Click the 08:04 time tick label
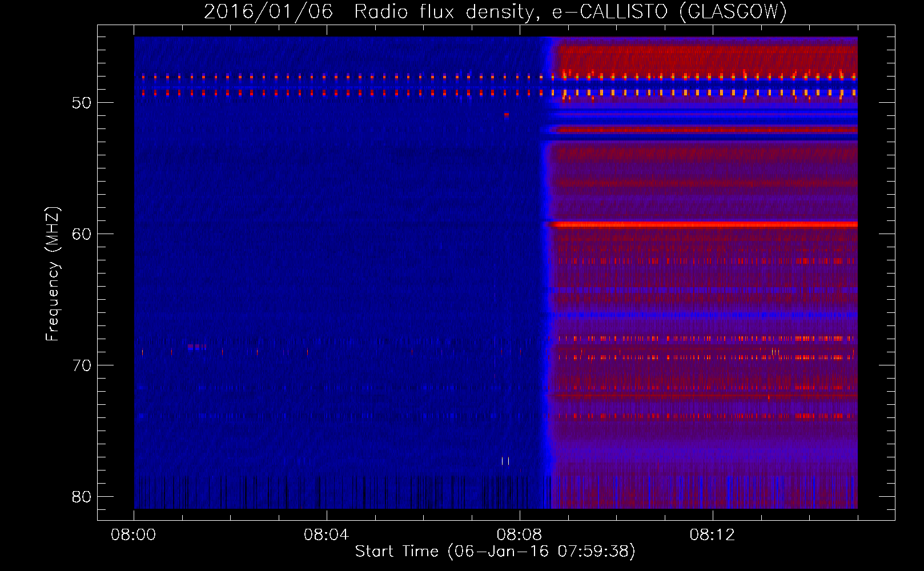The height and width of the screenshot is (571, 924). (x=326, y=535)
